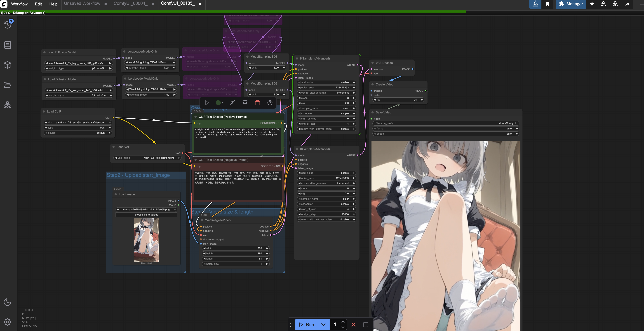This screenshot has height=331, width=644.
Task: Open the Run button dropdown arrow
Action: pos(324,324)
